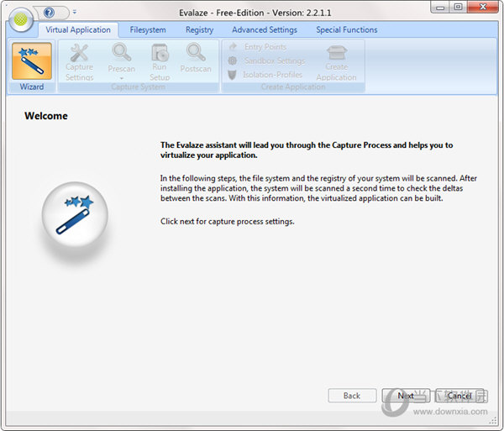Select Run Setup
Screen dimensions: 504x431
(x=160, y=63)
